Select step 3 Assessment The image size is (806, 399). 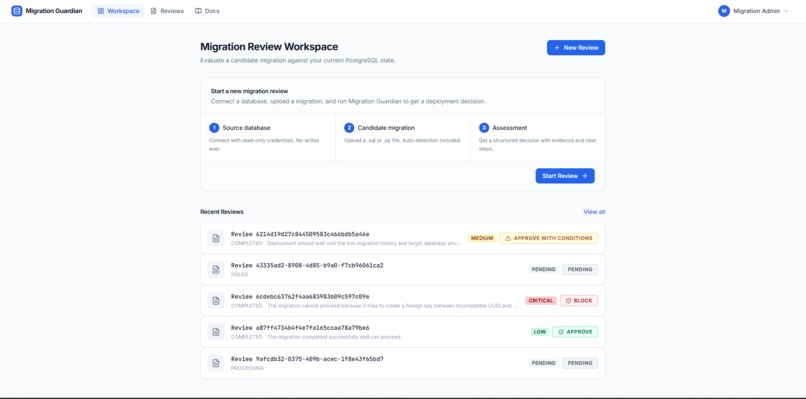point(538,138)
